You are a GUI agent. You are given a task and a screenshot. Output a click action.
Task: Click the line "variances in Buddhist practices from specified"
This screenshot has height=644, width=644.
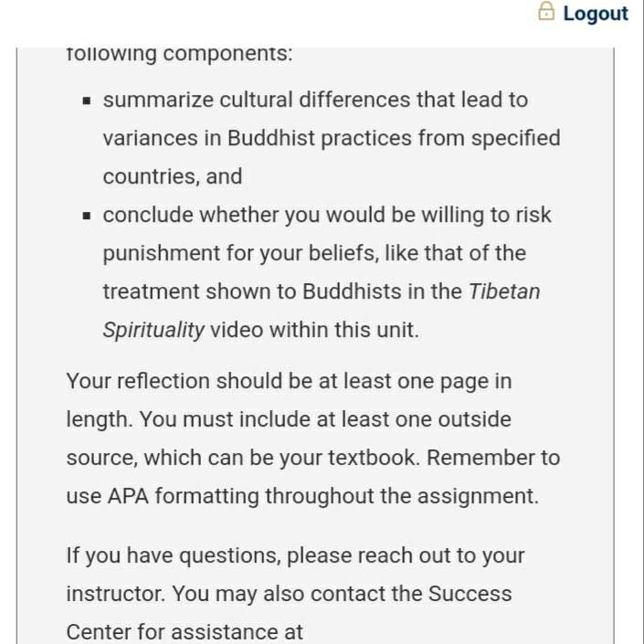[332, 139]
